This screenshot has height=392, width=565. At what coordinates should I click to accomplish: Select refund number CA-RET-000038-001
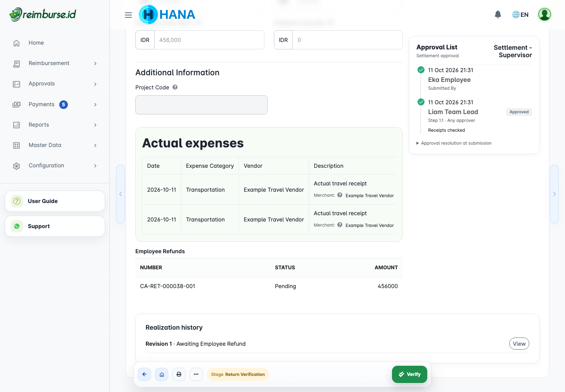[x=168, y=286]
